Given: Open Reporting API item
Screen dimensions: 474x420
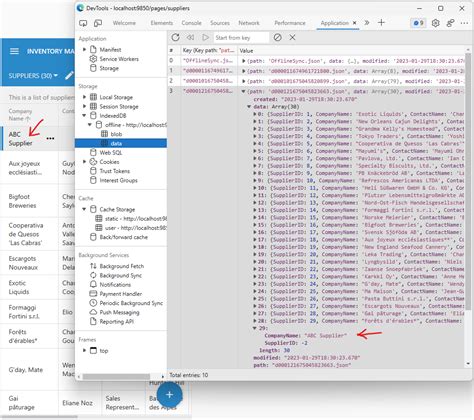Looking at the screenshot, I should 116,322.
